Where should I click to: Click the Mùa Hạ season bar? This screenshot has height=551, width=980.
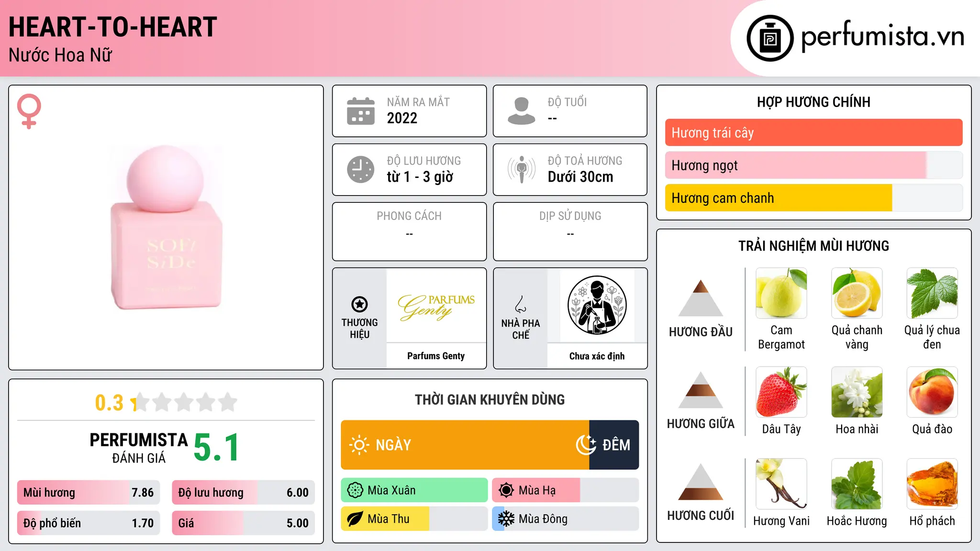(x=565, y=490)
